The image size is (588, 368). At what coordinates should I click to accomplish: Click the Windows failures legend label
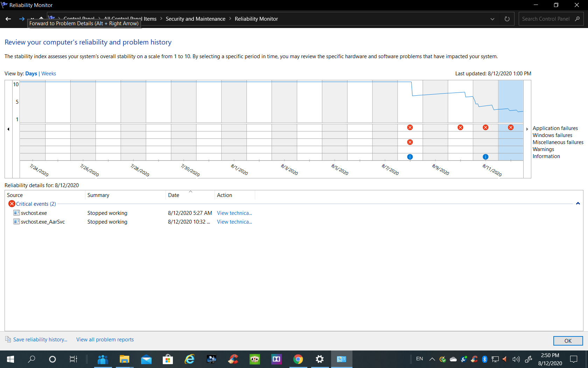(552, 135)
